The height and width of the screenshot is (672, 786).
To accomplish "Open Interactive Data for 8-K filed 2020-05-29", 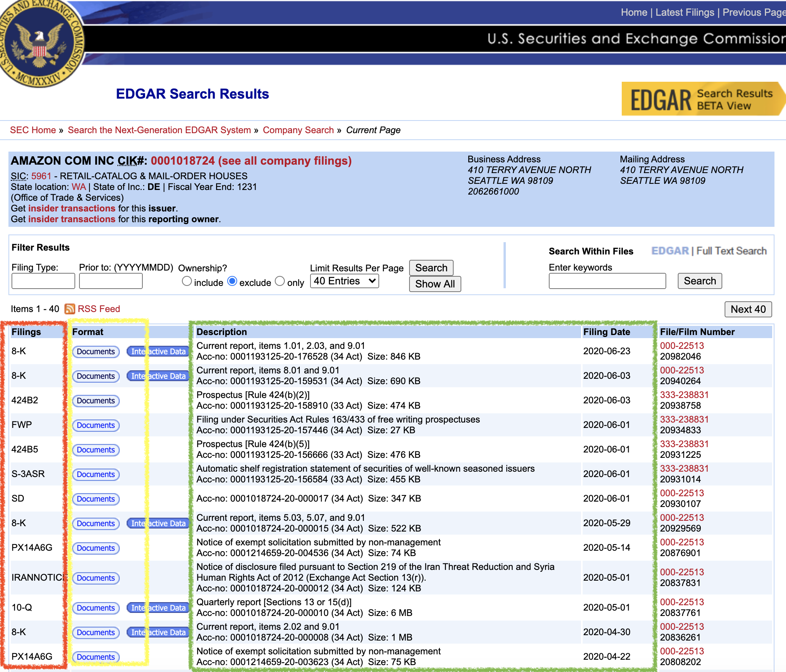I will coord(159,523).
